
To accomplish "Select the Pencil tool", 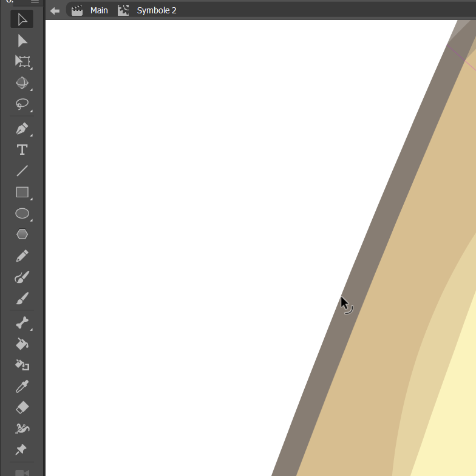I will (x=22, y=256).
